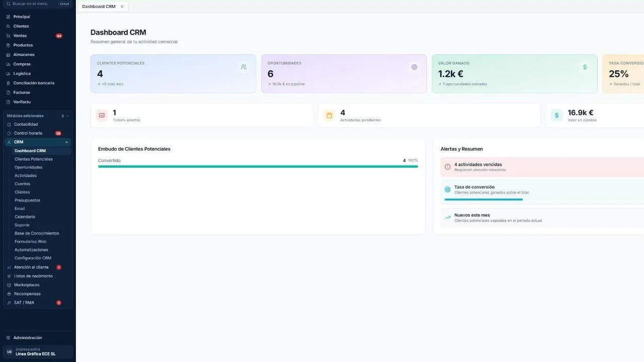Click the 4 actividades vencidas alert
Screen dimensions: 644x362
(542, 167)
